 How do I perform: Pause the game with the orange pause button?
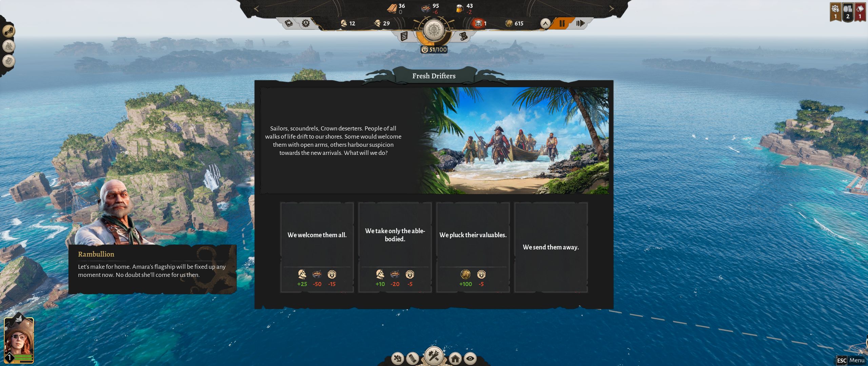[562, 23]
